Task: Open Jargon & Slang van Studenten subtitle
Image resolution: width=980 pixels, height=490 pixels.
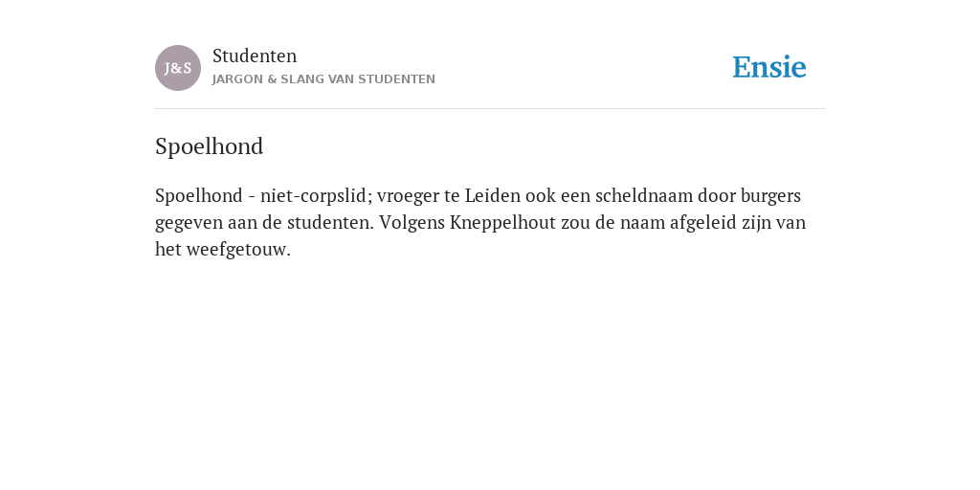Action: coord(323,79)
